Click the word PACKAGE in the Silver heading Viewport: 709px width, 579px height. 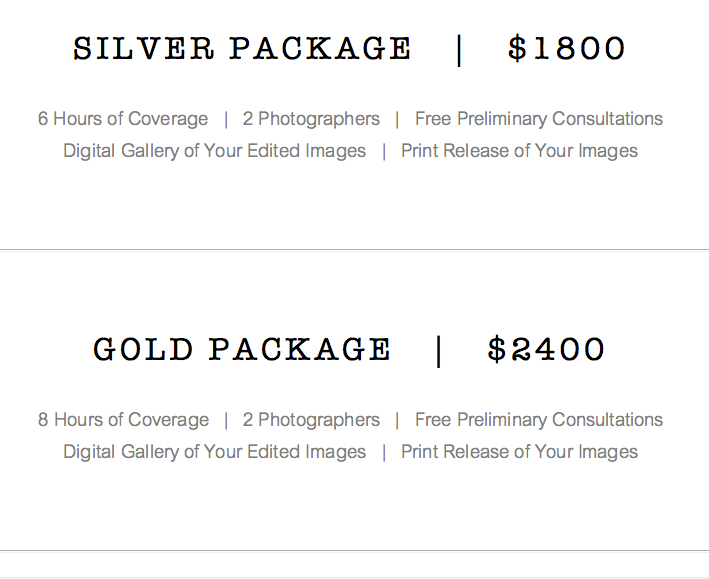[320, 48]
